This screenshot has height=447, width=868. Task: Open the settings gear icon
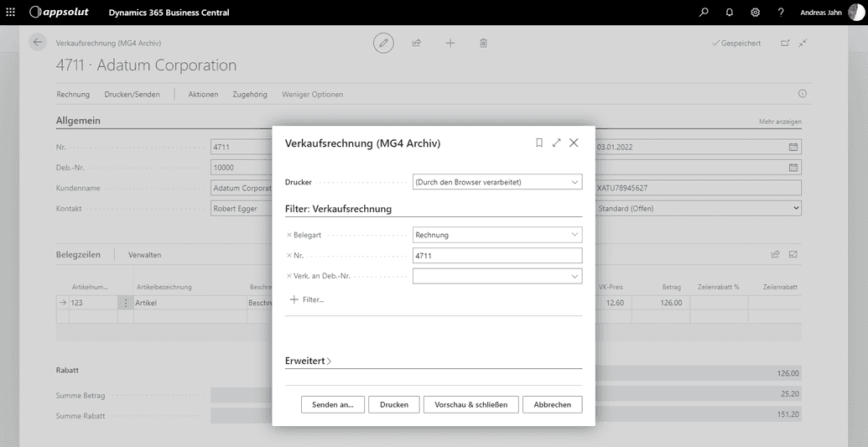click(755, 13)
